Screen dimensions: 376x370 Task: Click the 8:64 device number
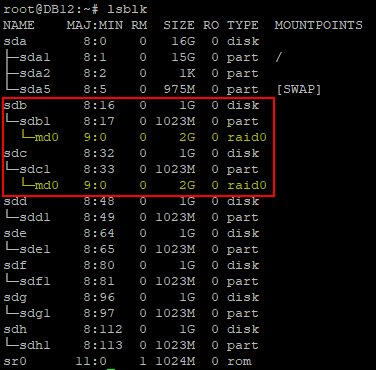[x=99, y=233]
